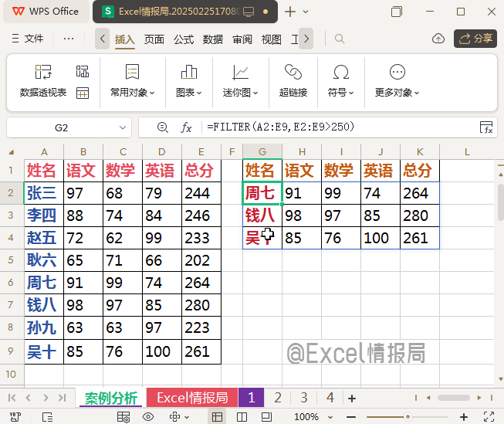
Task: Click the cloud save icon
Action: 438,39
